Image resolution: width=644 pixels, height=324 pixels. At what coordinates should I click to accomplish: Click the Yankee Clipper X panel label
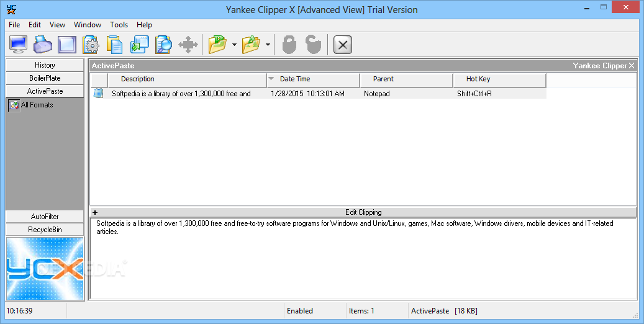pyautogui.click(x=604, y=66)
